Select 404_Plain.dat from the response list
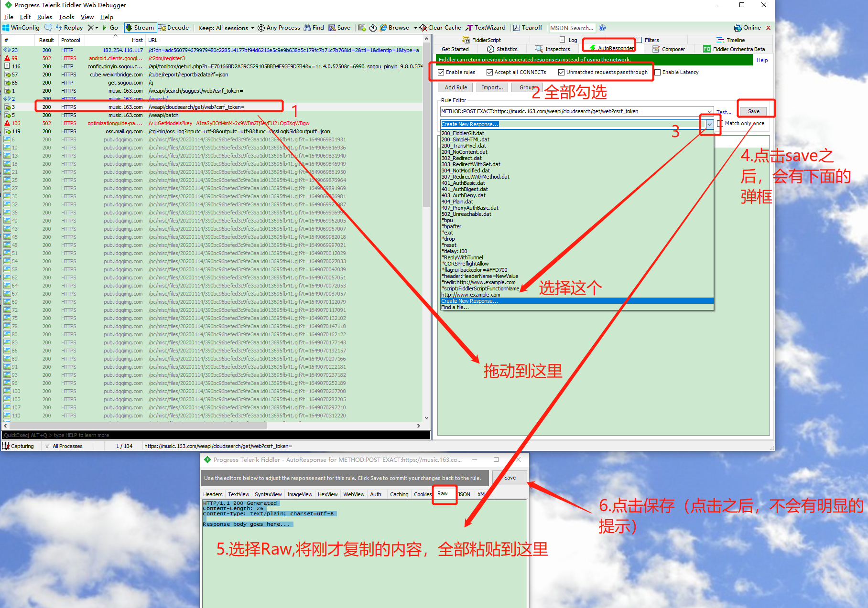868x608 pixels. pos(577,202)
